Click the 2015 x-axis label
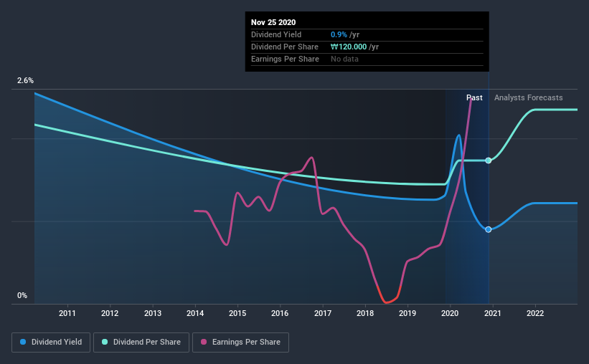589x364 pixels. tap(237, 313)
